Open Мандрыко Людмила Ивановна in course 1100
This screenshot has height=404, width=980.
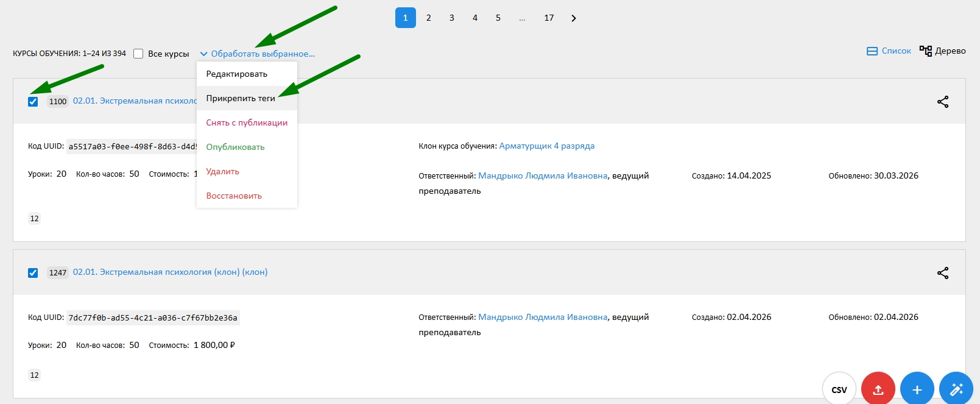coord(543,175)
